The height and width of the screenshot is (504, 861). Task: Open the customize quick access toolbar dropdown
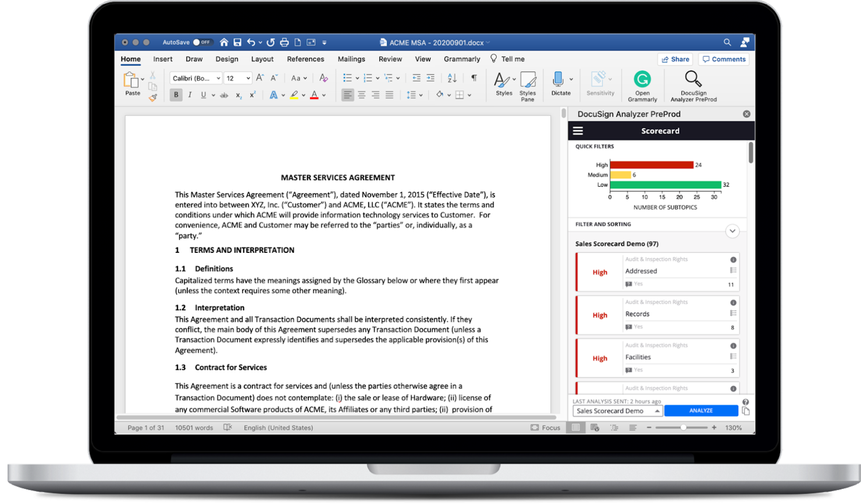click(324, 42)
